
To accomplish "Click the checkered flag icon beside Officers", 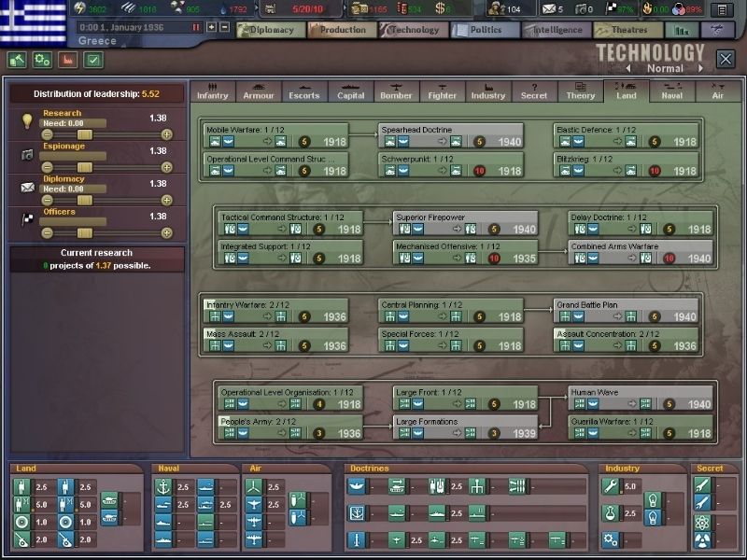I will [x=28, y=219].
